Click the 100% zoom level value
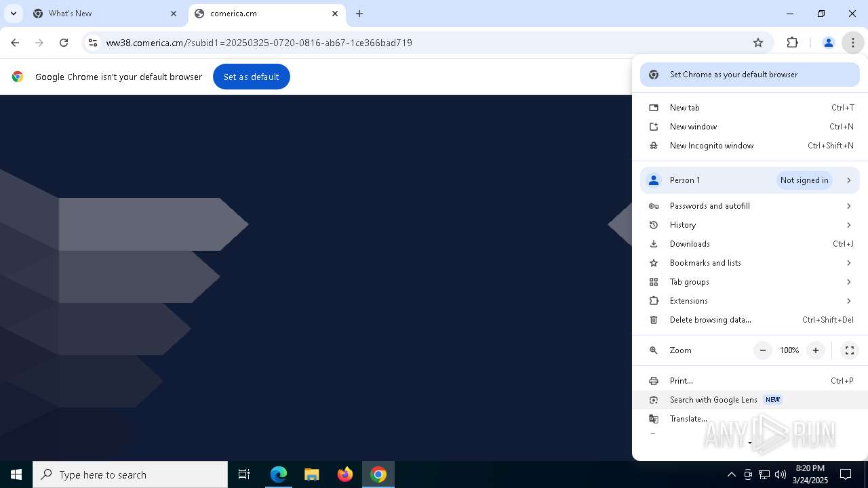The height and width of the screenshot is (488, 868). 789,350
